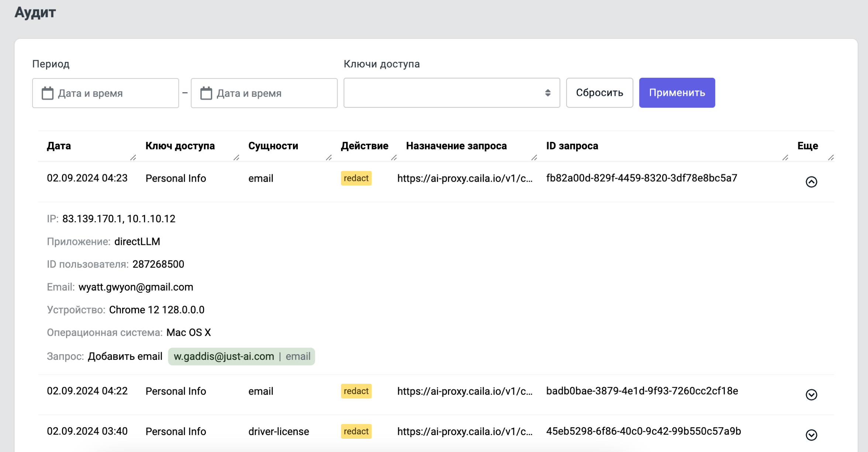Click the Назначение запроса column resize handle

(534, 158)
